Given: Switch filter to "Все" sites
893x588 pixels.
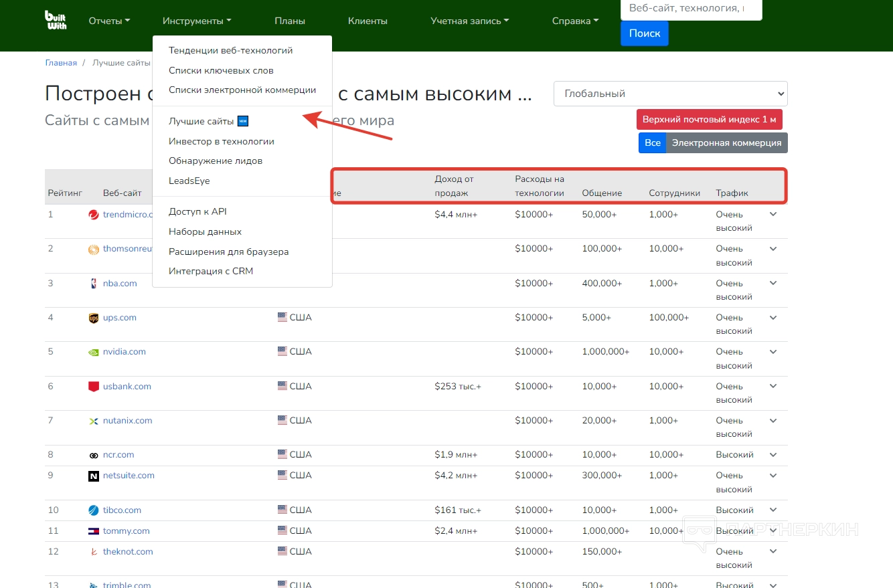Looking at the screenshot, I should (653, 142).
